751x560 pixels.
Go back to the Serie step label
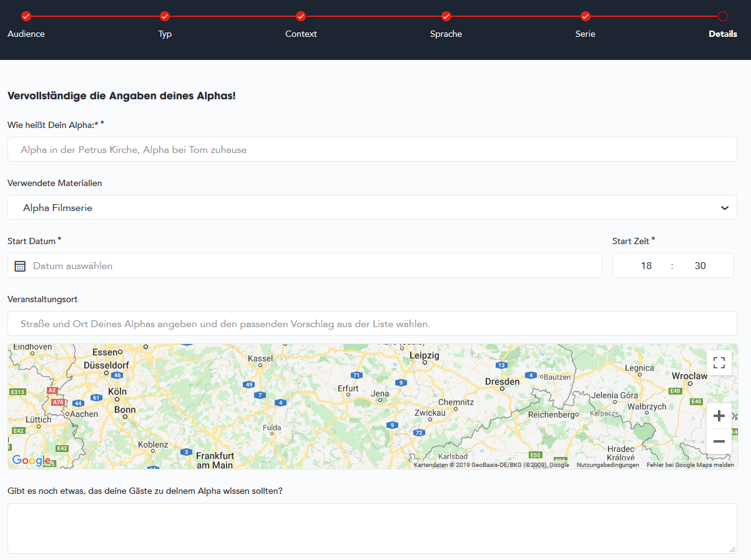586,34
